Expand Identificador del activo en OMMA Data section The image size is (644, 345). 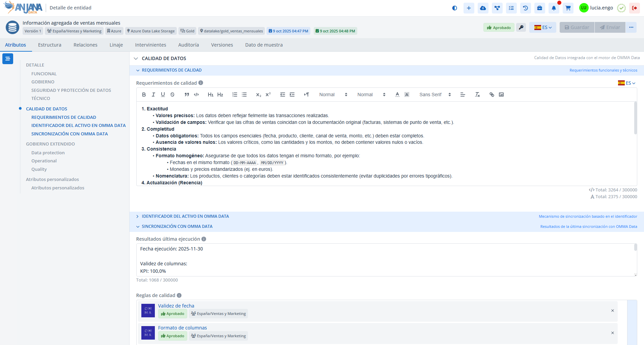click(185, 216)
